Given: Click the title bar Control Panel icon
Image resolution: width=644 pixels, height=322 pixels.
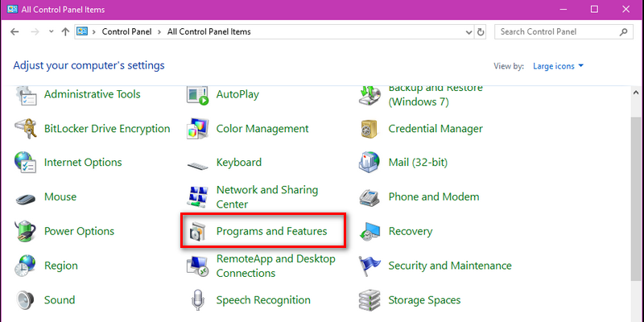Looking at the screenshot, I should [x=12, y=9].
